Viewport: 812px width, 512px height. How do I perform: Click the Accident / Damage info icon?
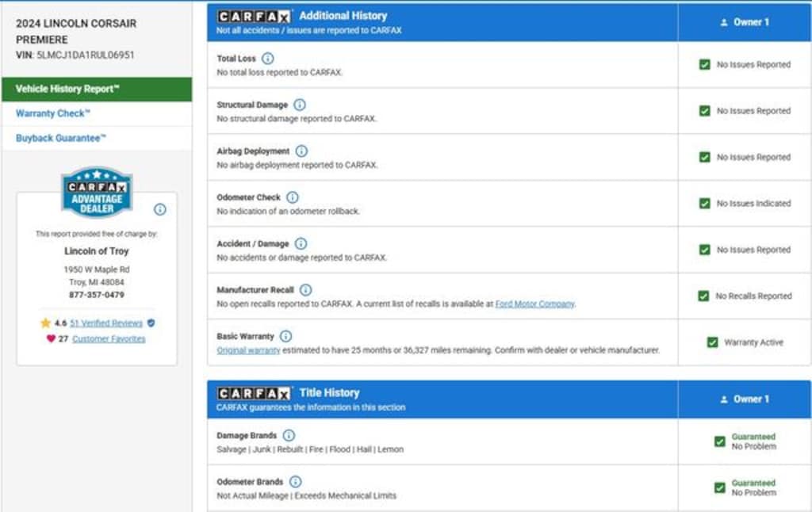301,243
